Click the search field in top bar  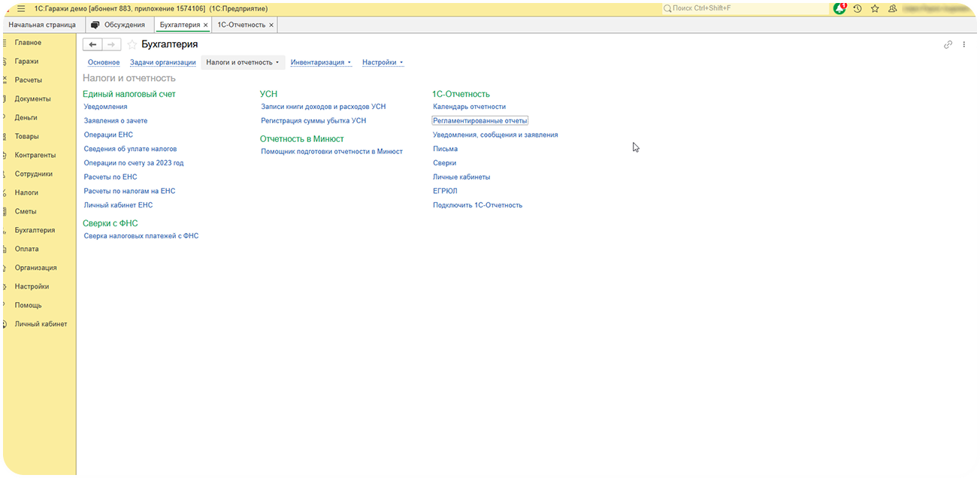pos(744,8)
